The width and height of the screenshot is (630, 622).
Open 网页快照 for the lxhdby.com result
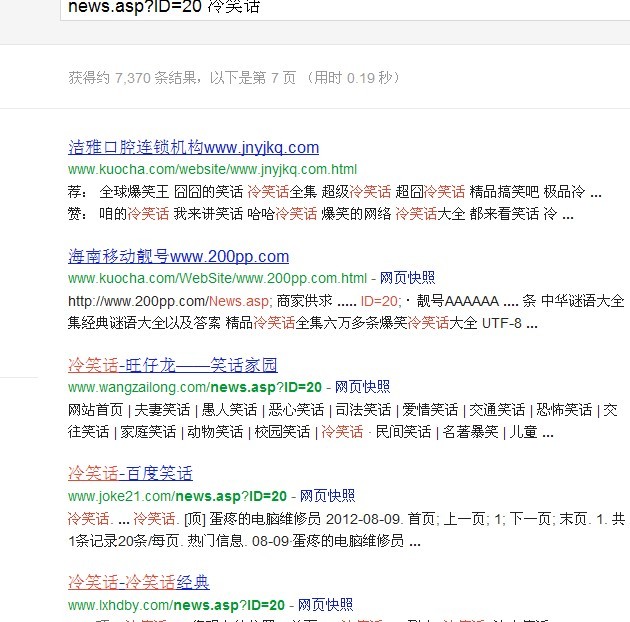(325, 605)
